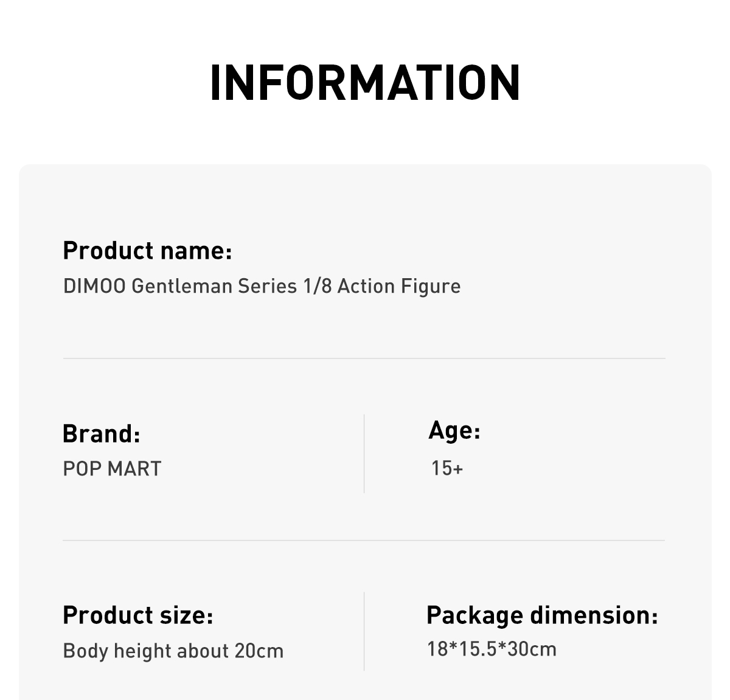Click the words "Action Figure"
730x700 pixels.
[x=399, y=286]
